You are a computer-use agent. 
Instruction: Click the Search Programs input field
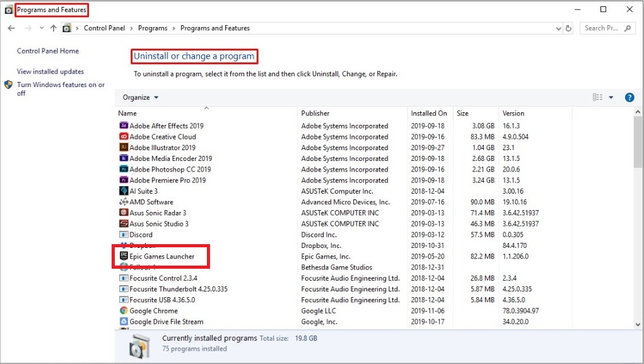coord(603,28)
